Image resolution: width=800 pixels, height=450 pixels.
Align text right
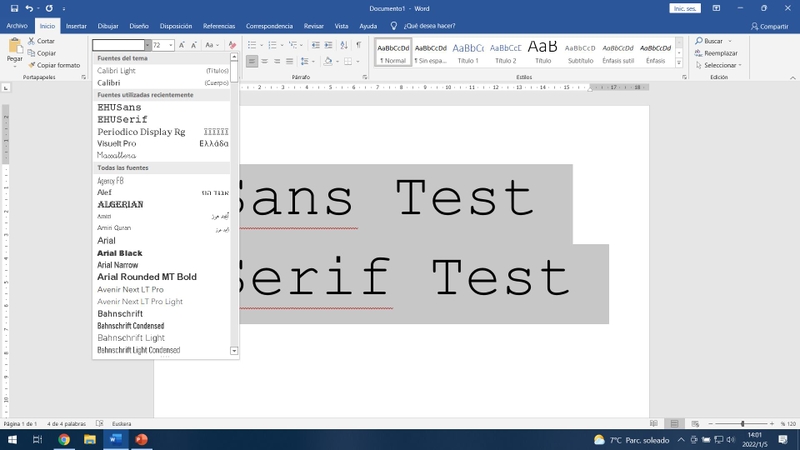(x=277, y=61)
